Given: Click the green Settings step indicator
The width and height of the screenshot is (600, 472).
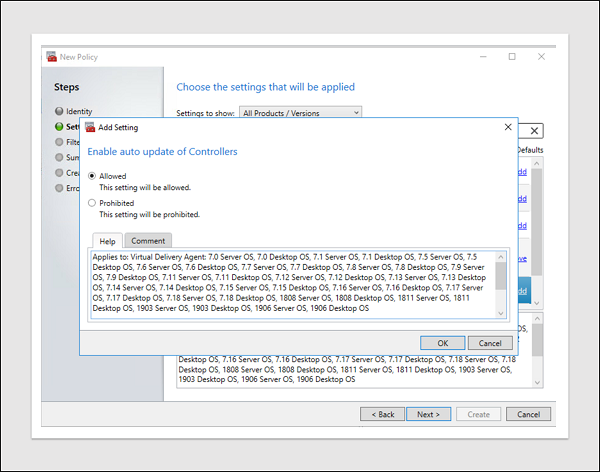Looking at the screenshot, I should click(59, 127).
